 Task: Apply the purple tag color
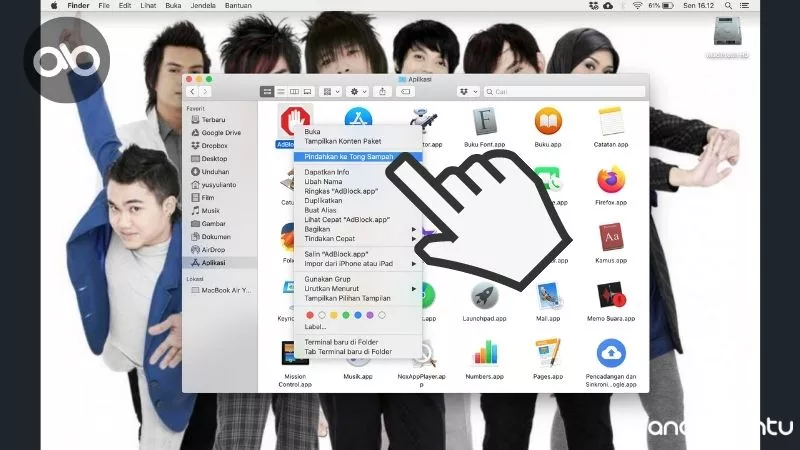click(370, 315)
